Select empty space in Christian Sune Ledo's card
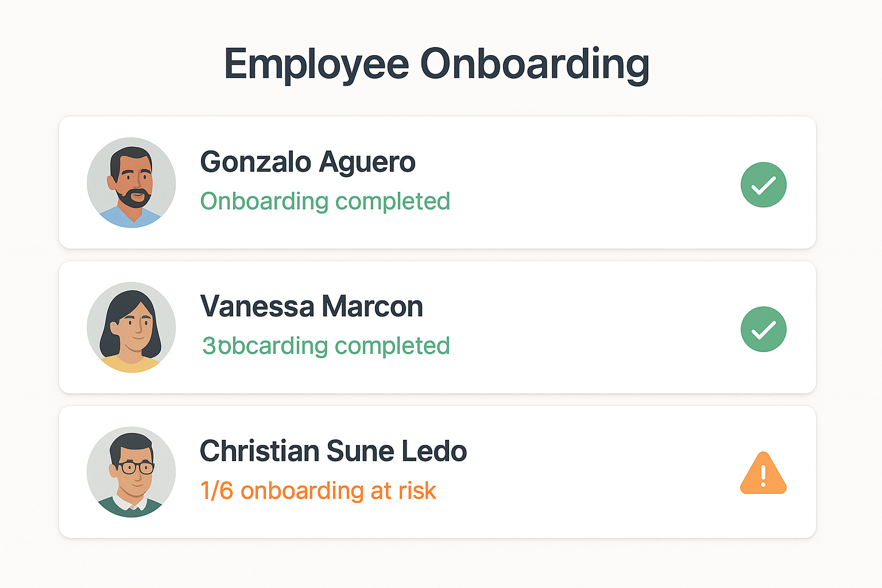882x588 pixels. pos(591,473)
